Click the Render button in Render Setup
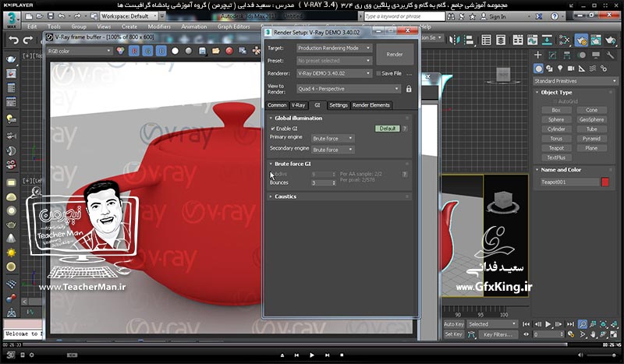 tap(395, 54)
